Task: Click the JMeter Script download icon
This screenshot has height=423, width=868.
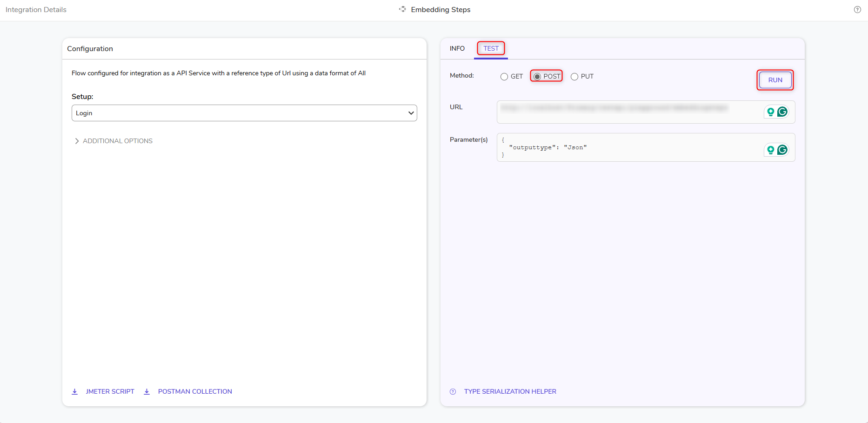Action: coord(74,391)
